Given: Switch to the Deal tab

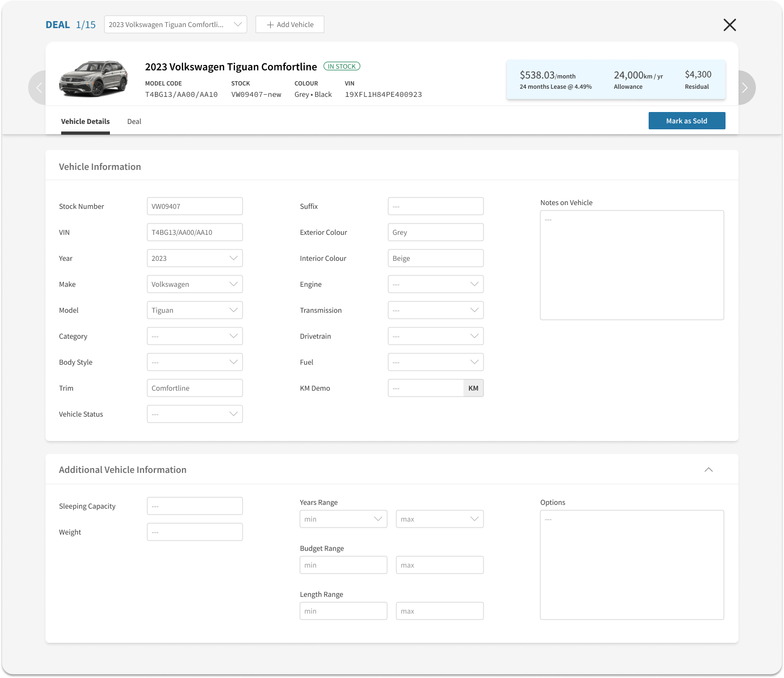Looking at the screenshot, I should (134, 121).
